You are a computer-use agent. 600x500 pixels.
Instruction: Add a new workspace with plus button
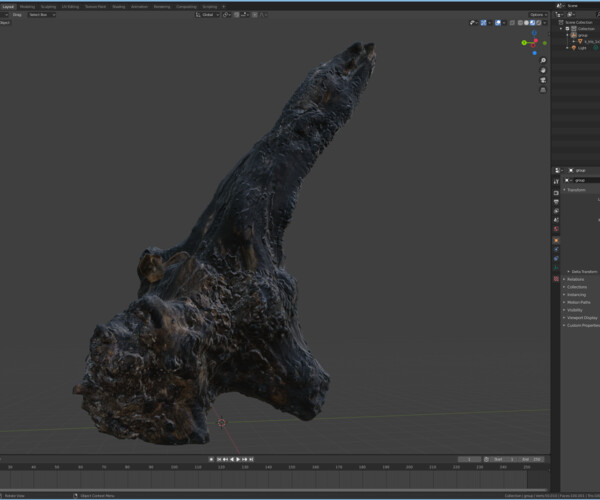224,7
